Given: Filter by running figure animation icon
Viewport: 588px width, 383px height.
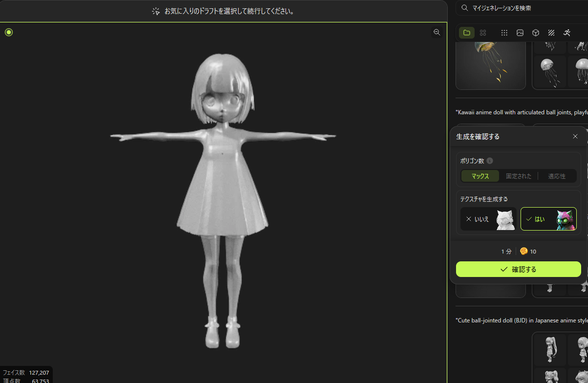Looking at the screenshot, I should (x=567, y=33).
